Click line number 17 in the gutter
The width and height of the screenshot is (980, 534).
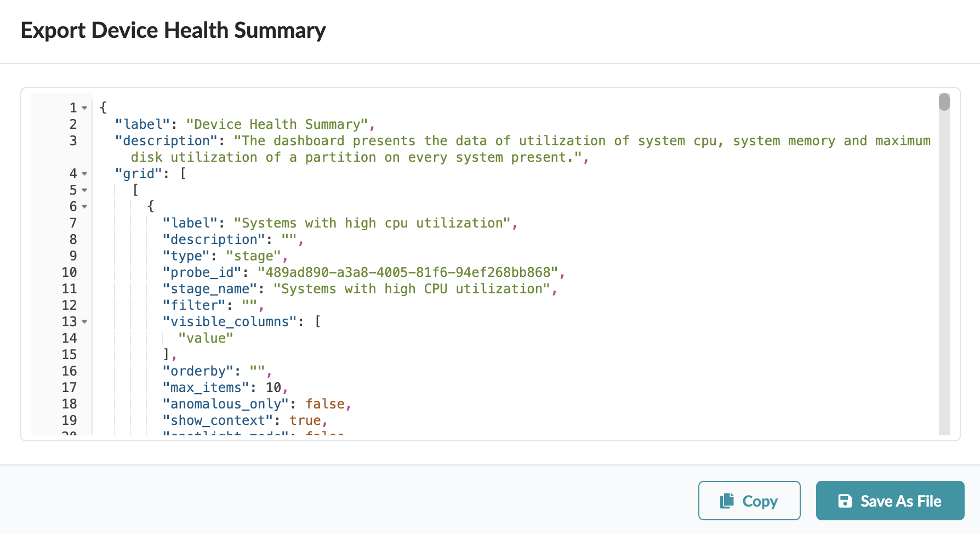tap(69, 388)
